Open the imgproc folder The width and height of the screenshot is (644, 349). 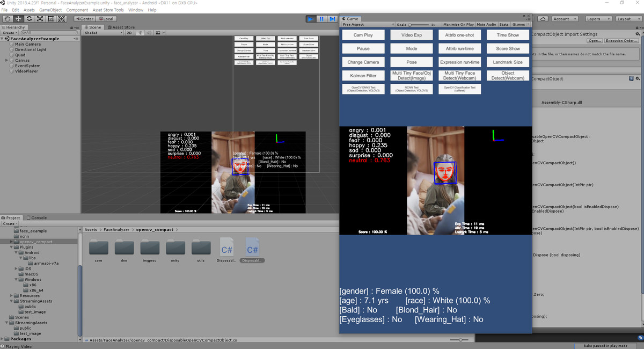(150, 251)
